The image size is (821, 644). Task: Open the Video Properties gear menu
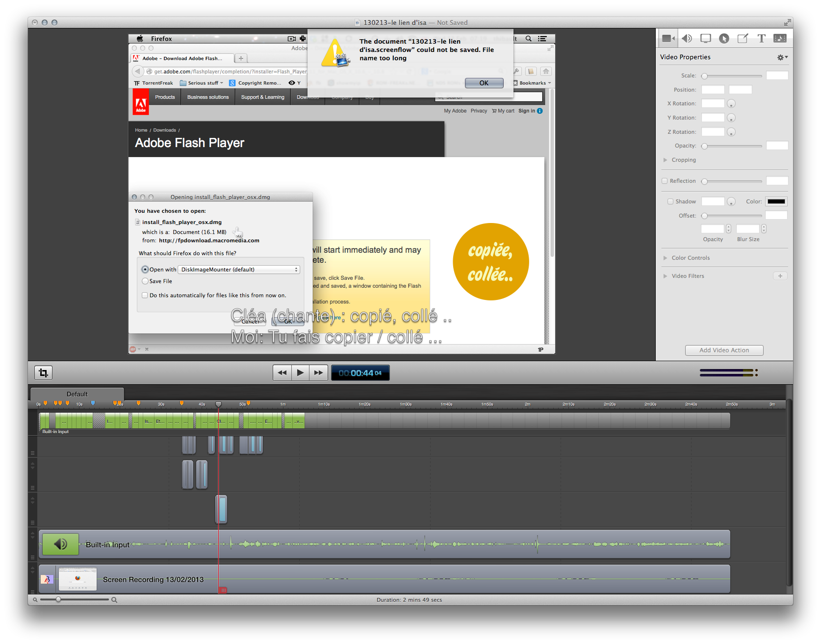click(x=782, y=57)
